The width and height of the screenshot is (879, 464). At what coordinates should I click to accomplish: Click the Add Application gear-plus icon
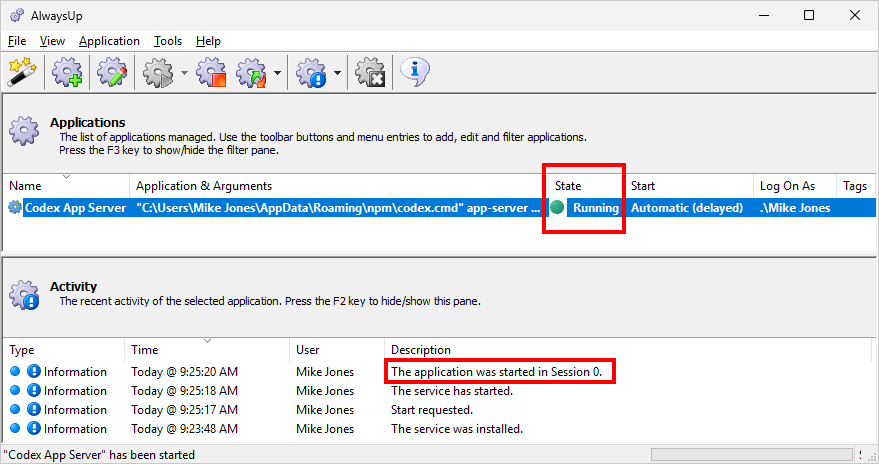coord(67,72)
